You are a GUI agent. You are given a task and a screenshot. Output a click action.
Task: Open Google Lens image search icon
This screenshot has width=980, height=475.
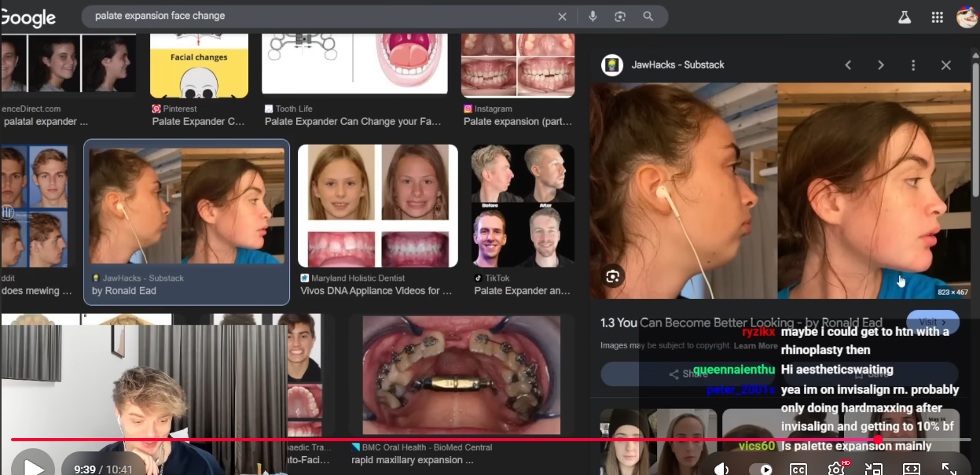click(620, 17)
